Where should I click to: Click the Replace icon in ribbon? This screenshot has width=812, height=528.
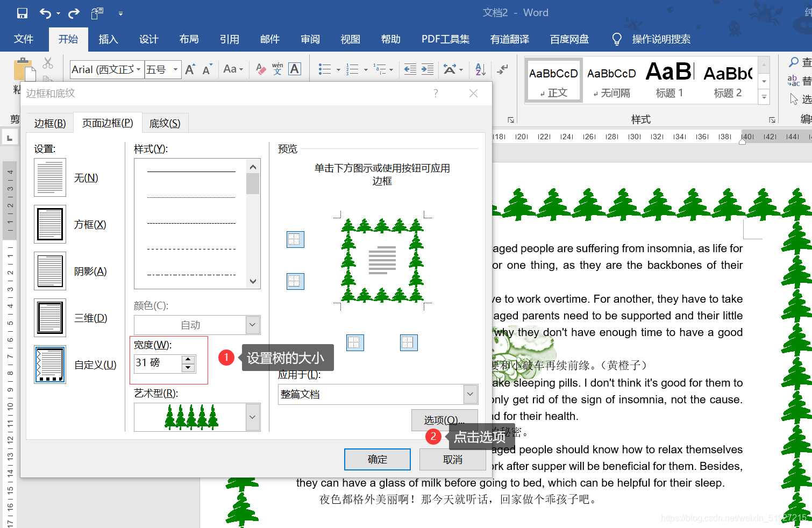click(x=794, y=81)
